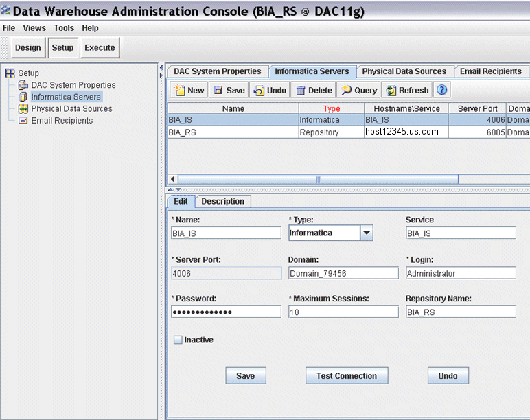Screen dimensions: 530x420
Task: Click the Refresh toolbar button
Action: tap(407, 90)
